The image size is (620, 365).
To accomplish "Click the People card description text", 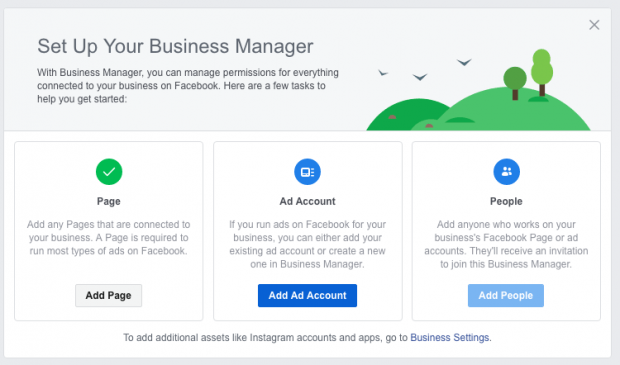I will coord(506,244).
